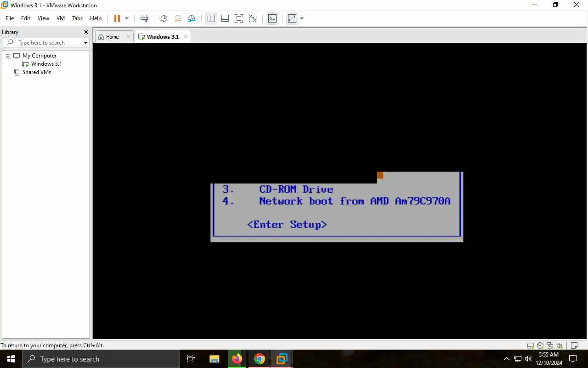Select Shared VMs in the library
This screenshot has width=588, height=368.
point(37,72)
